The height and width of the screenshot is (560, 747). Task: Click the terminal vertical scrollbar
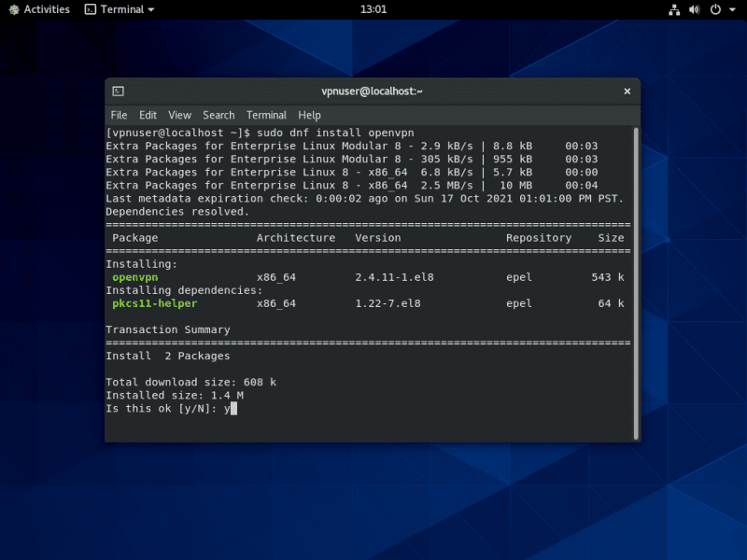(635, 280)
